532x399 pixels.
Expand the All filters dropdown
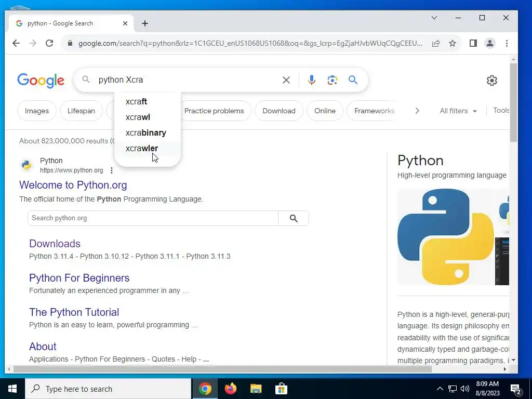[x=458, y=111]
